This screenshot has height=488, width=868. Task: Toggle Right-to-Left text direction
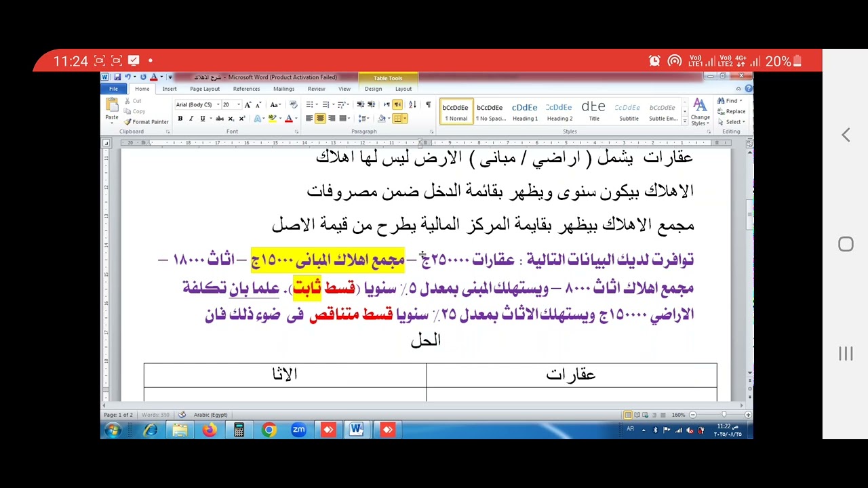click(x=397, y=104)
